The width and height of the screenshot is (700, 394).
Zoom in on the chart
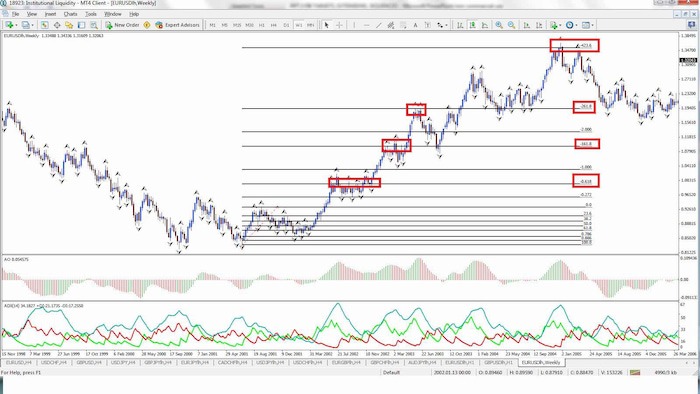click(x=499, y=25)
